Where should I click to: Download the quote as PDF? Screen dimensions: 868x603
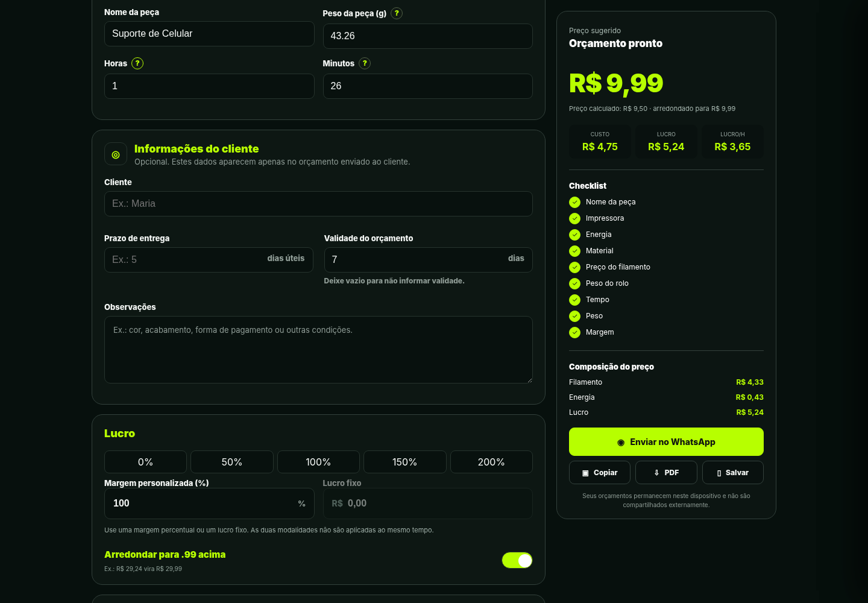point(666,473)
